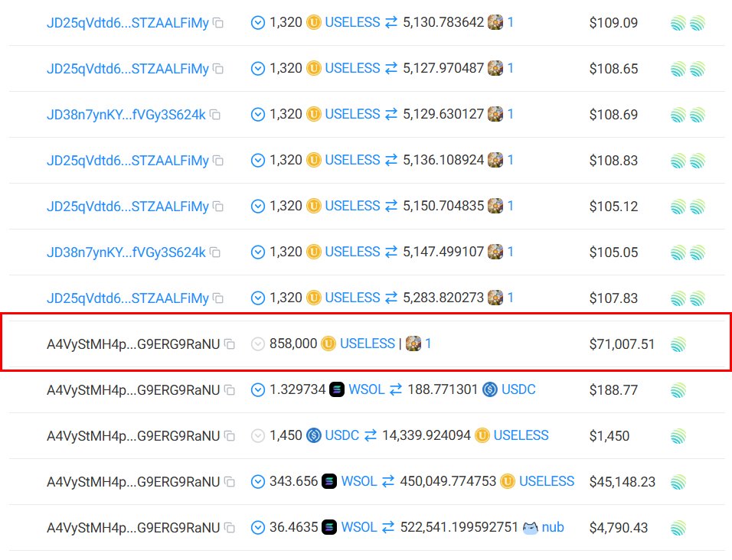Copy JD38n7ynKY address in the $108.69 row

coord(214,114)
